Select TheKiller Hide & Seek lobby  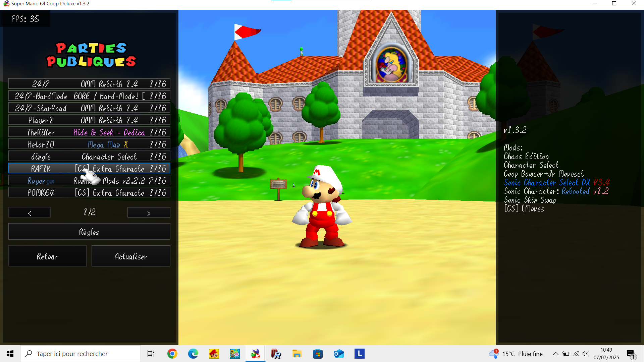coord(89,132)
